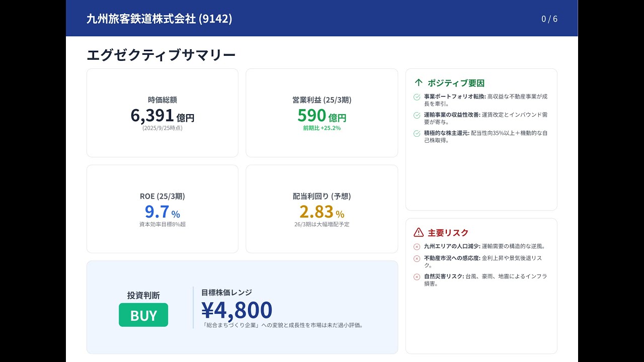This screenshot has width=644, height=362.
Task: Click the green 590 億円 value
Action: 322,116
